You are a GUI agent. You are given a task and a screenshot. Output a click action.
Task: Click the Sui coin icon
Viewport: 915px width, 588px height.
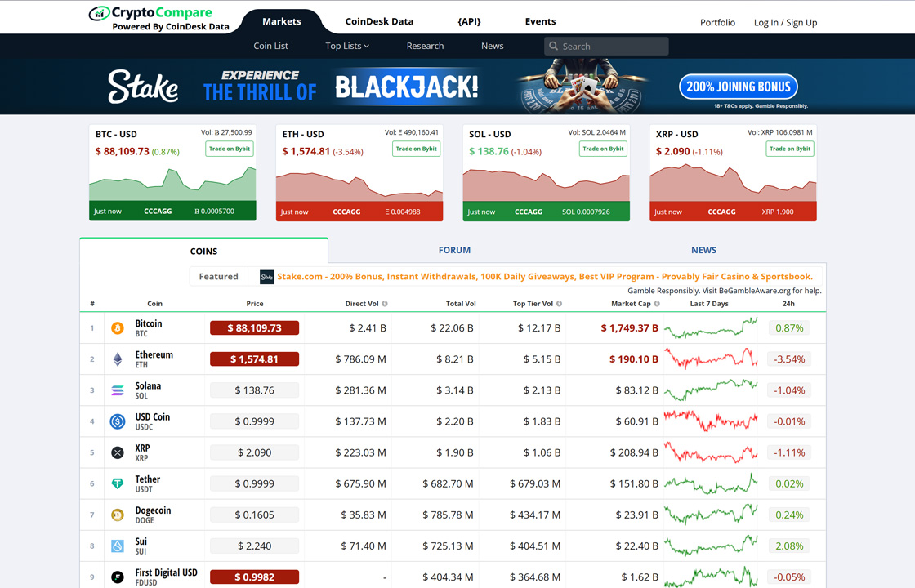point(118,546)
